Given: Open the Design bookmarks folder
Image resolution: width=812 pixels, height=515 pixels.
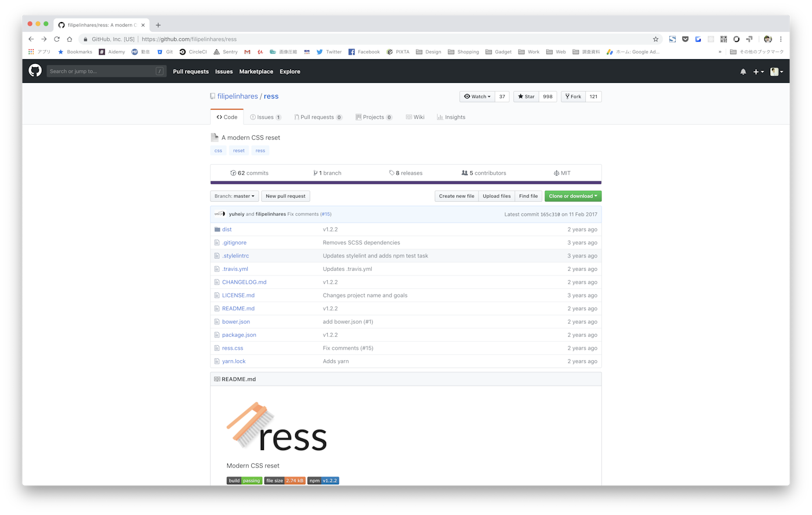Looking at the screenshot, I should click(x=428, y=52).
